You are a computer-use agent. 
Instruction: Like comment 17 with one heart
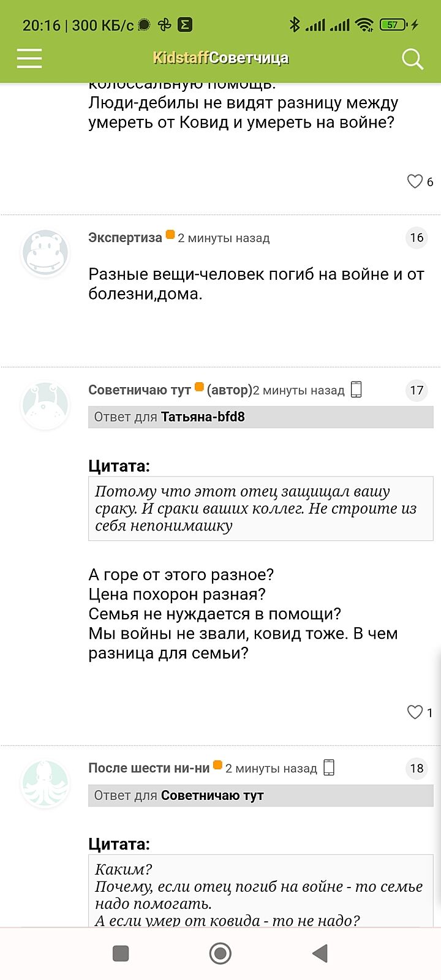pos(415,712)
